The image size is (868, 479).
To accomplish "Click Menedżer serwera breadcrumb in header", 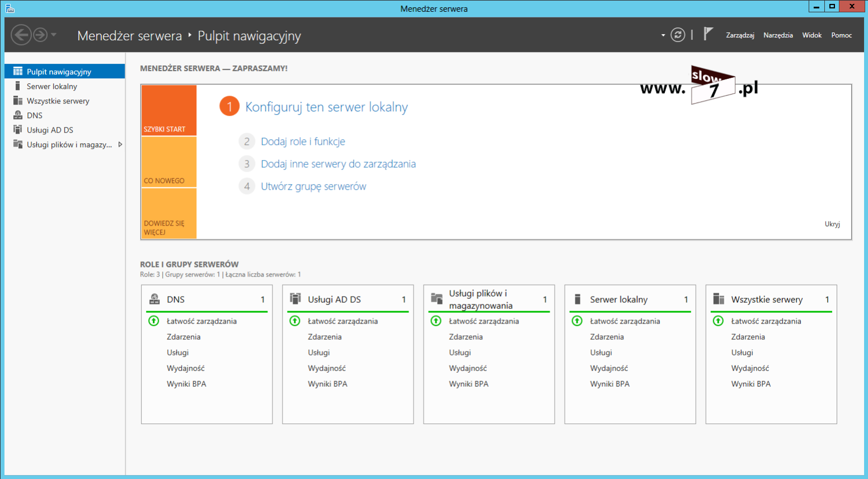I will 129,36.
